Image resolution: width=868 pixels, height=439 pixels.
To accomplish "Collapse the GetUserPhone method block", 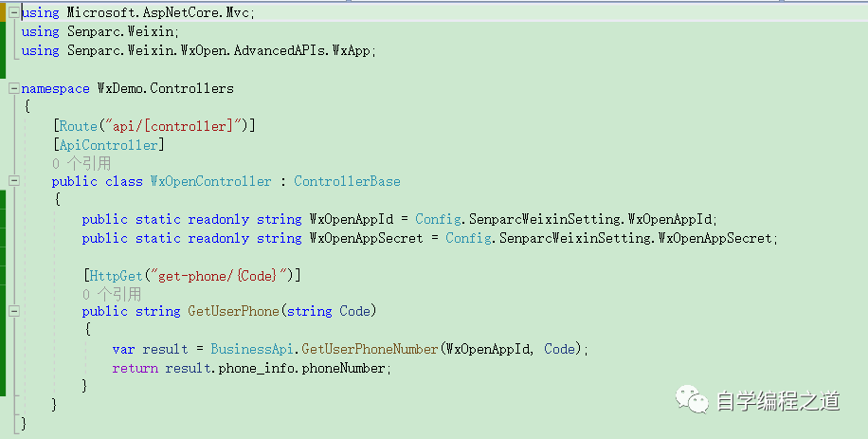I will point(14,311).
